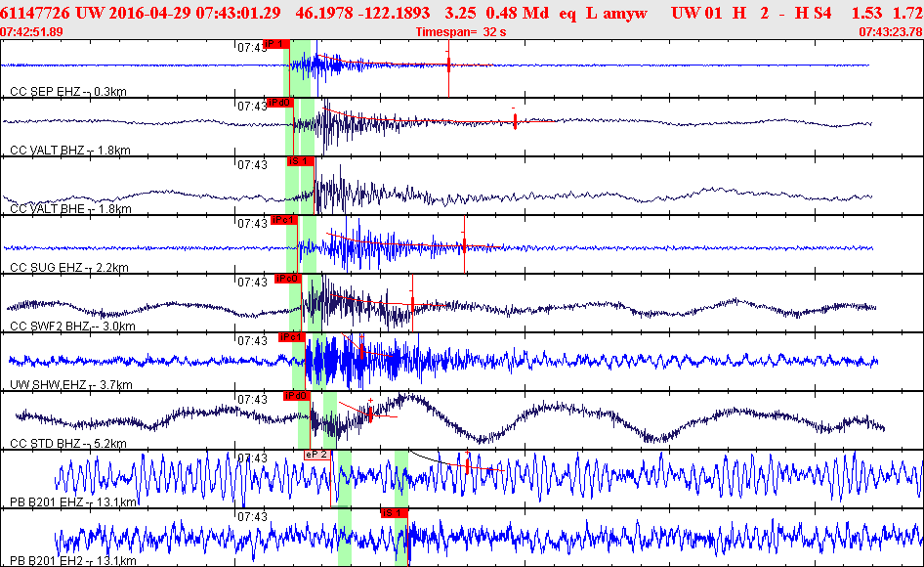Click the coda end marker on VALT BHZ trace
The height and width of the screenshot is (567, 924).
pos(515,121)
